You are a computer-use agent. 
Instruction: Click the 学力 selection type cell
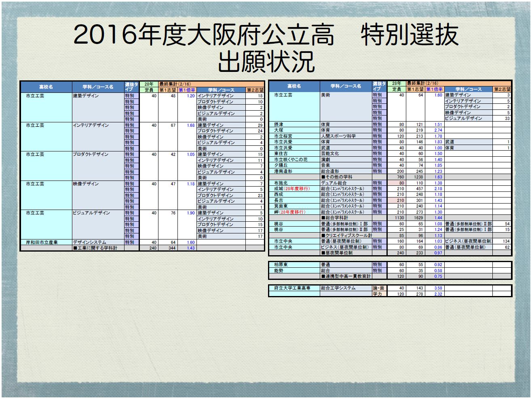tap(379, 294)
